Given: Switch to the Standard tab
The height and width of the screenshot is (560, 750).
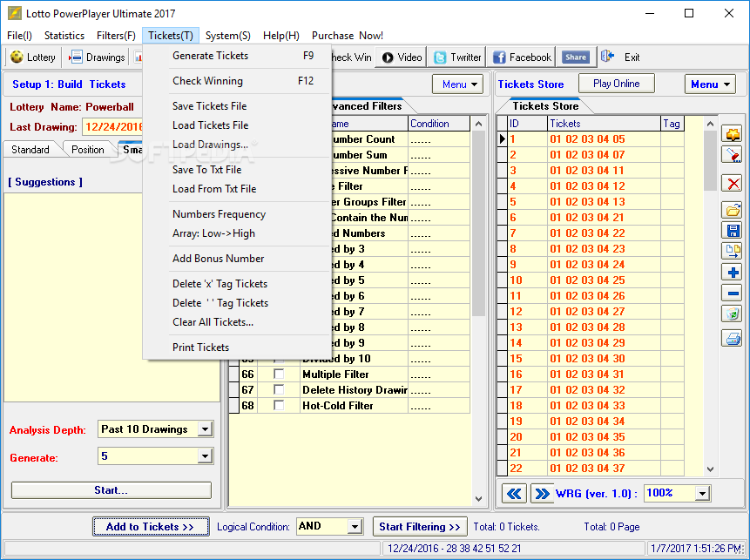Looking at the screenshot, I should tap(30, 150).
